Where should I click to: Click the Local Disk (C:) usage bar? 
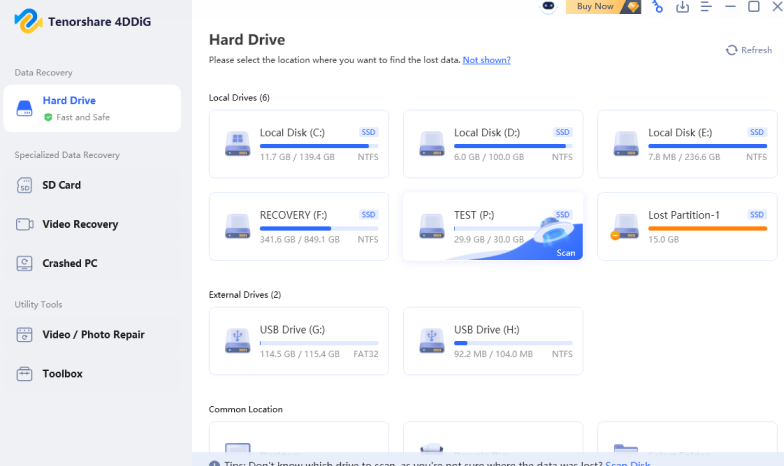click(319, 146)
